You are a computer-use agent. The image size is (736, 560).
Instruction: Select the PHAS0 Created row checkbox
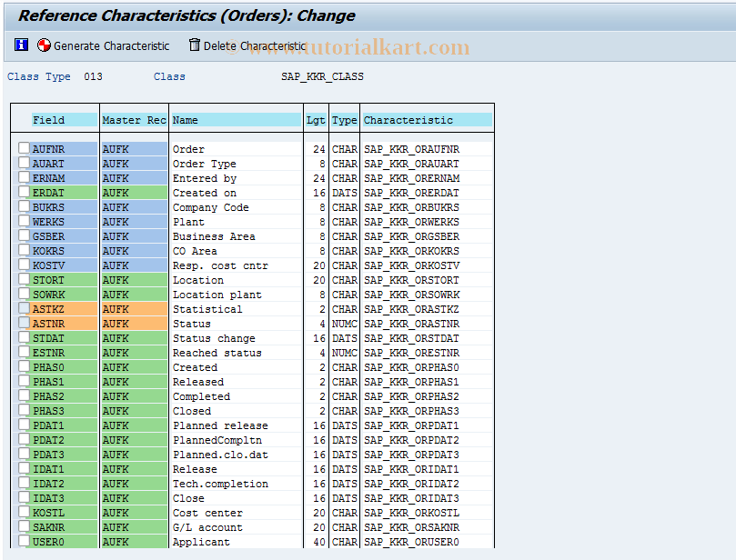(x=24, y=367)
